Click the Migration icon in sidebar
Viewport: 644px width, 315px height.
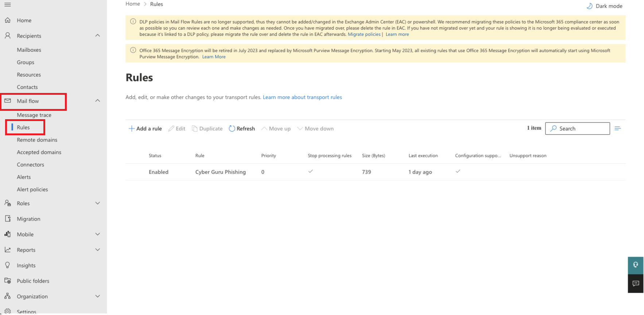click(x=8, y=219)
